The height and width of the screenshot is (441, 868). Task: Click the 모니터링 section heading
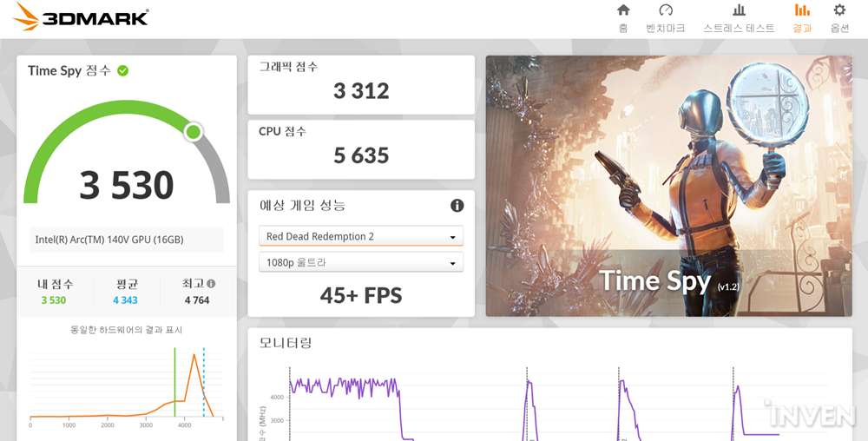pyautogui.click(x=286, y=343)
